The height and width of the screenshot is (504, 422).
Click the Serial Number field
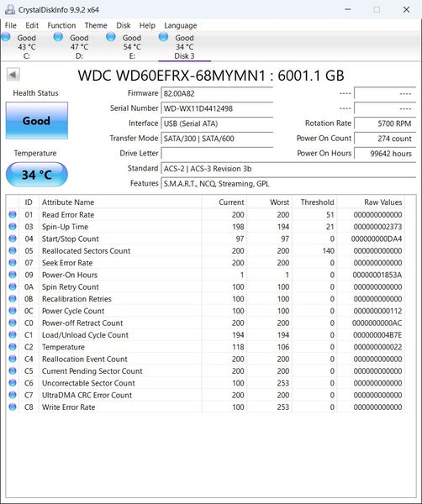point(217,108)
